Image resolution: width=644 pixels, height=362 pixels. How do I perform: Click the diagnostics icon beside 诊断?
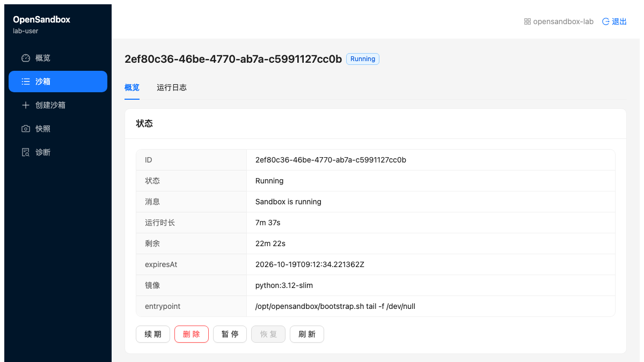26,152
